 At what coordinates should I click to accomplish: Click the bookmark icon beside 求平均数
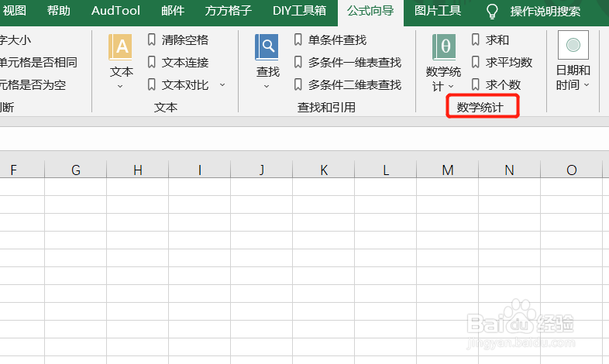[x=476, y=62]
